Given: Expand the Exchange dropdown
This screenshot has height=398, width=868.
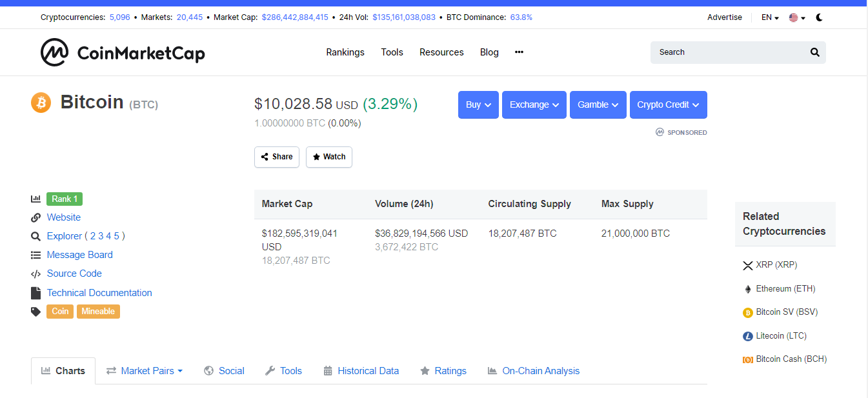Looking at the screenshot, I should (x=534, y=105).
